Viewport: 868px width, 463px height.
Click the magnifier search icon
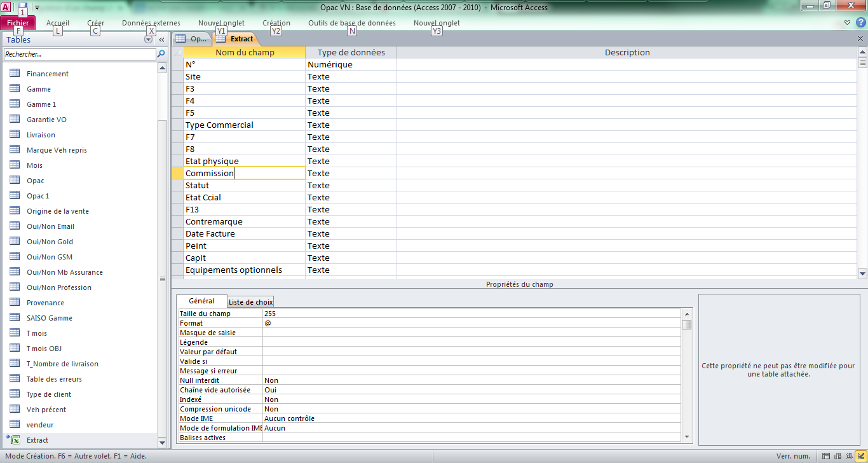pos(161,55)
